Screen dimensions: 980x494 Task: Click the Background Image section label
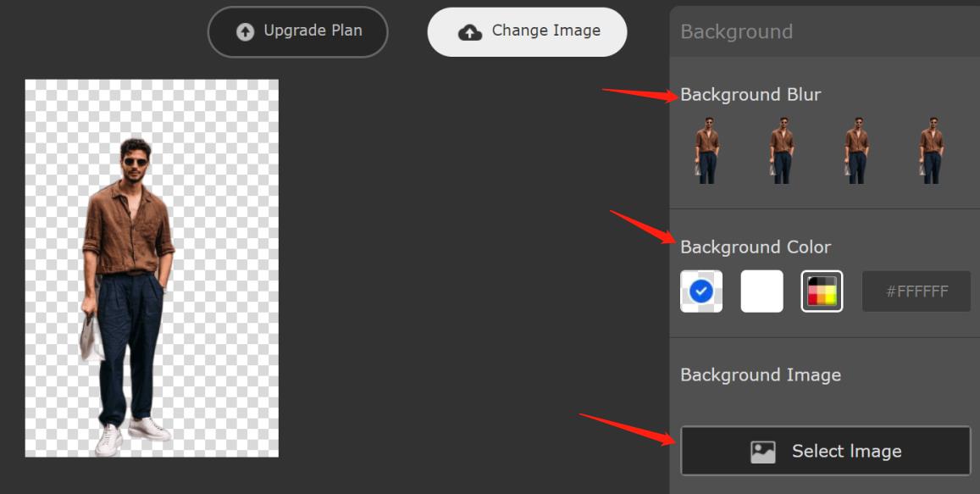tap(760, 375)
